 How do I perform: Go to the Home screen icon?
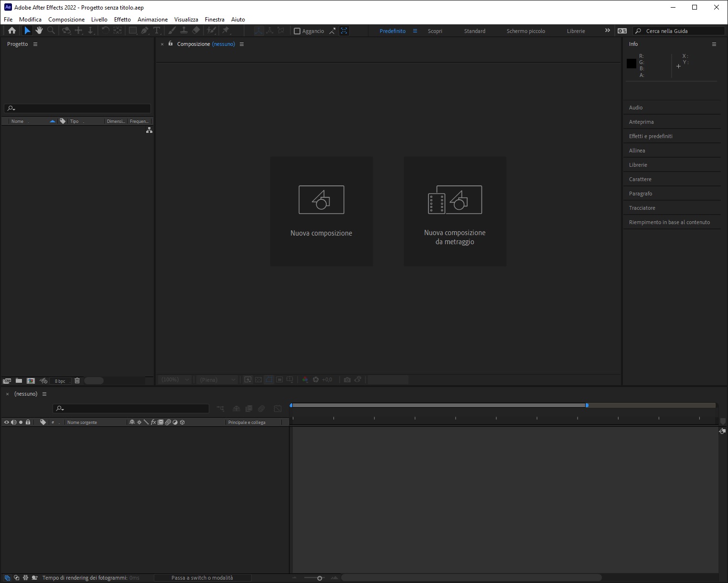click(x=12, y=31)
